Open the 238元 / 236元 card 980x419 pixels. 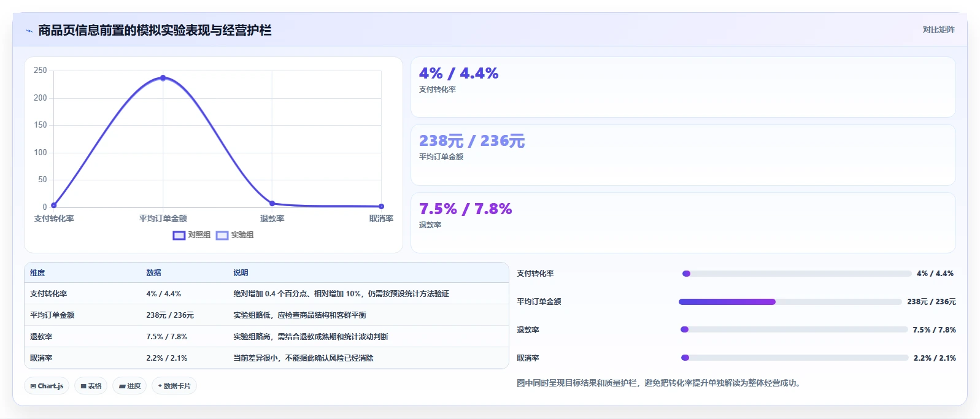pos(683,155)
